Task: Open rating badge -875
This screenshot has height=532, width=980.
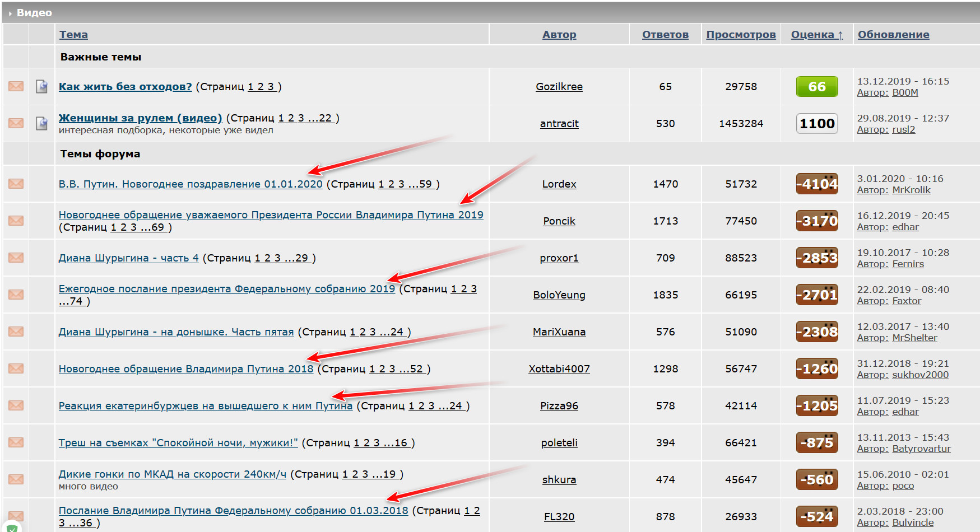Action: coord(817,442)
